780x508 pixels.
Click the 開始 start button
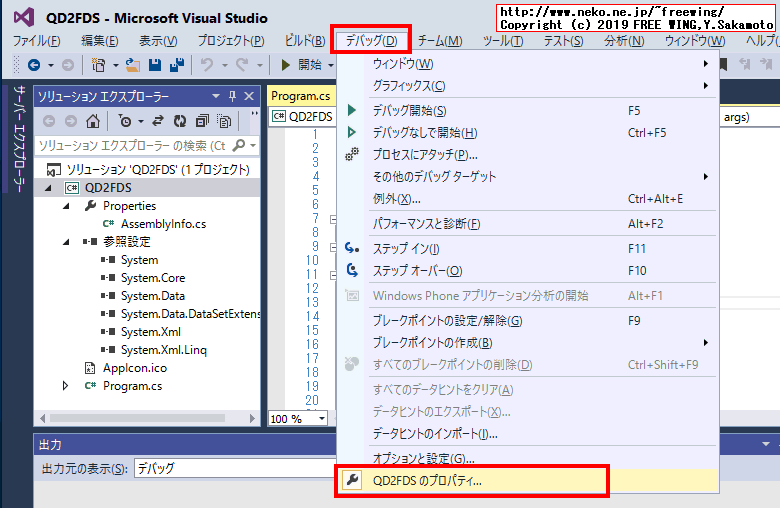click(x=301, y=65)
